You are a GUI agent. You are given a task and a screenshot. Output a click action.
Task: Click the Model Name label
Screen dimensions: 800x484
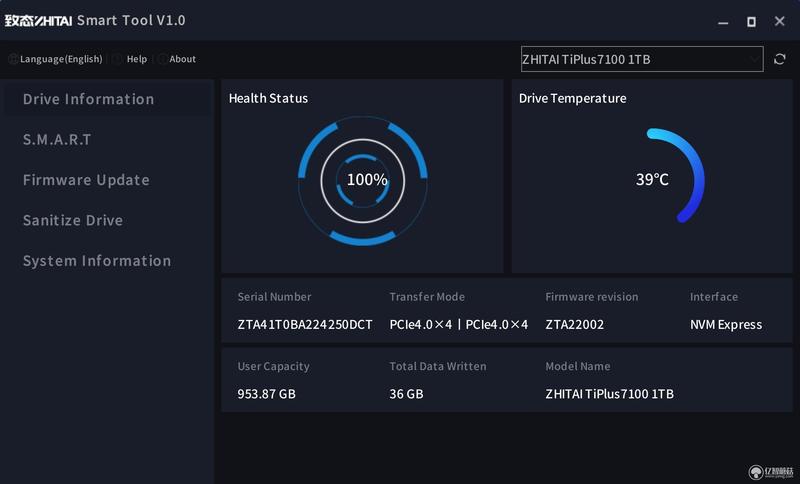[578, 366]
